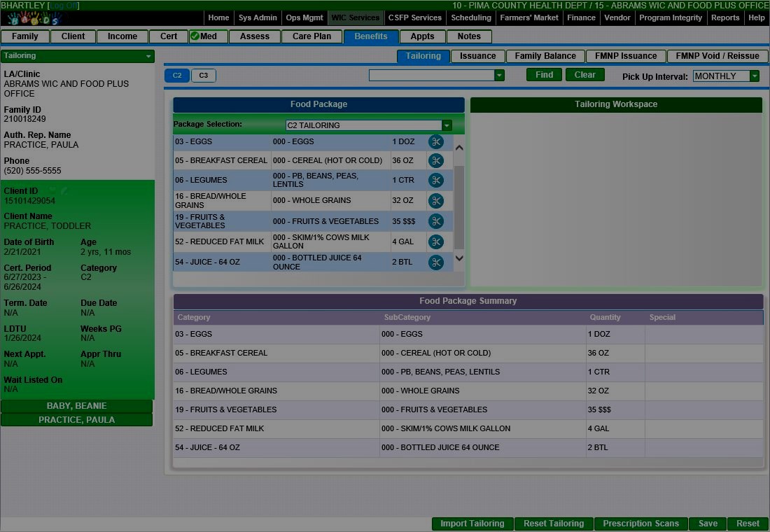
Task: Expand the Pick Up Interval dropdown
Action: [754, 76]
